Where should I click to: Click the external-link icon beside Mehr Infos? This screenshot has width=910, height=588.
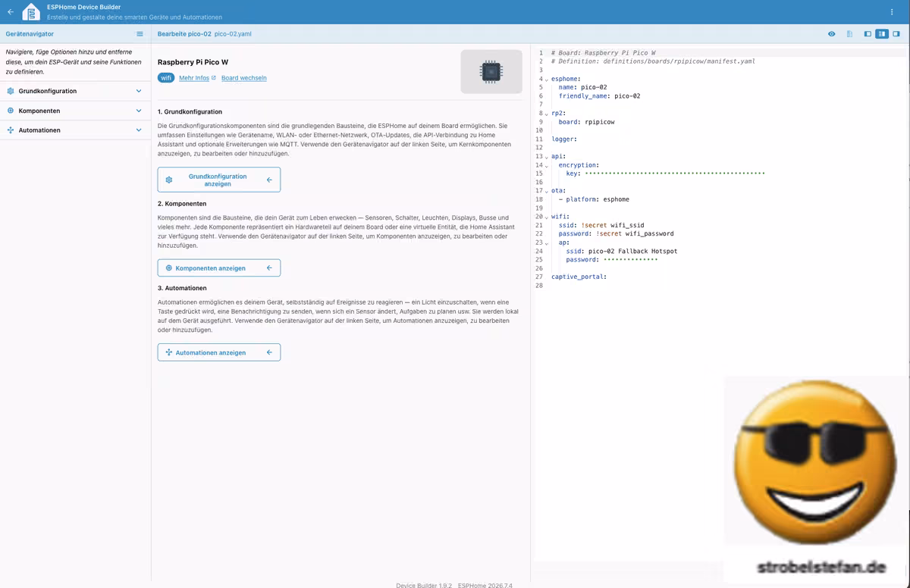(x=213, y=78)
